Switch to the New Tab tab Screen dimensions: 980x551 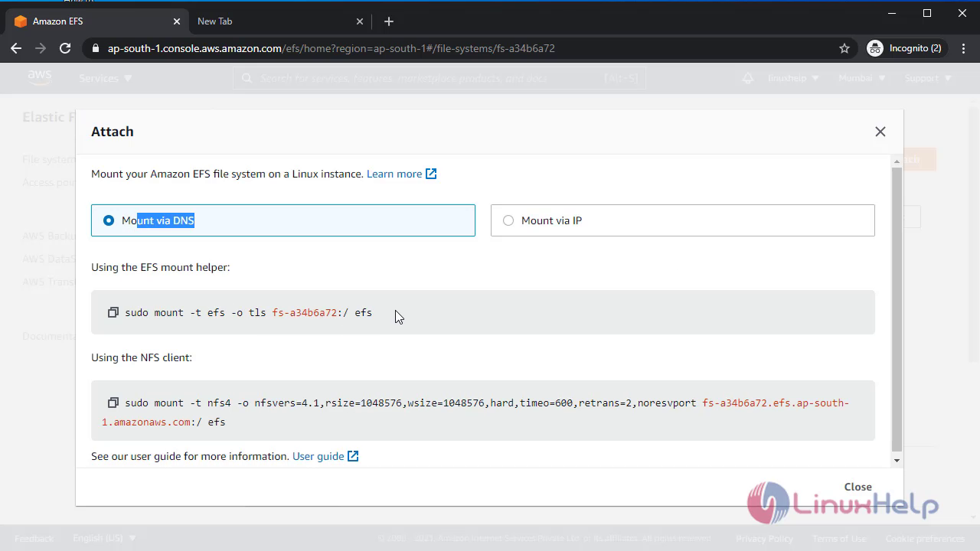coord(280,21)
